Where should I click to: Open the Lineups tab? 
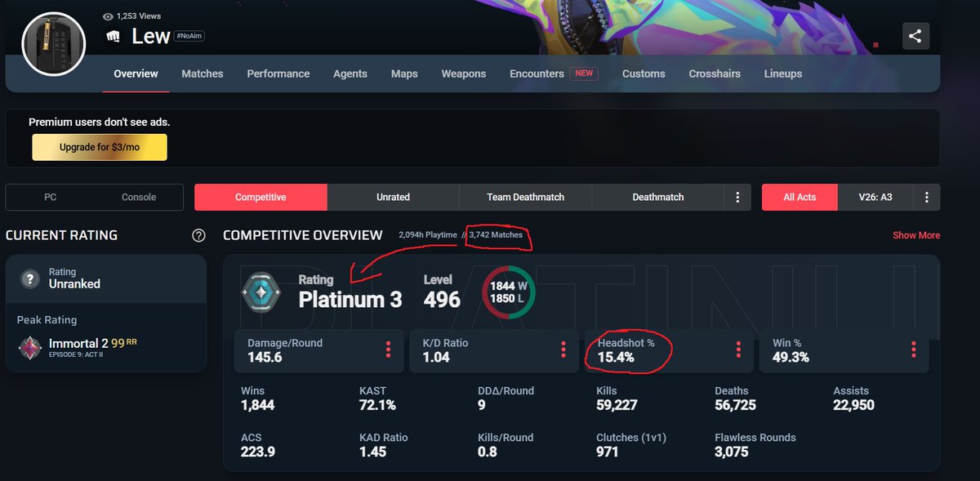783,73
